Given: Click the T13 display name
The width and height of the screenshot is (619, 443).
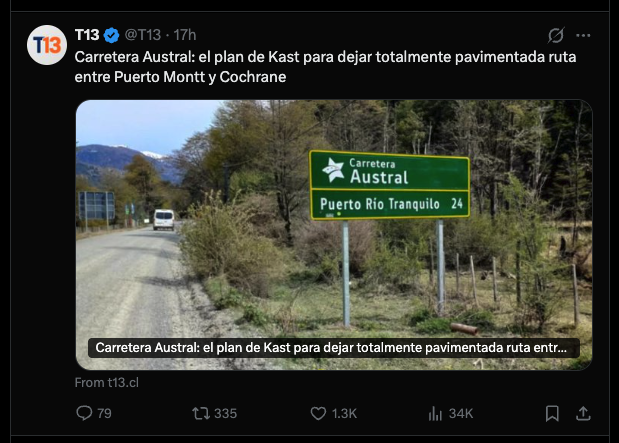Looking at the screenshot, I should (87, 35).
